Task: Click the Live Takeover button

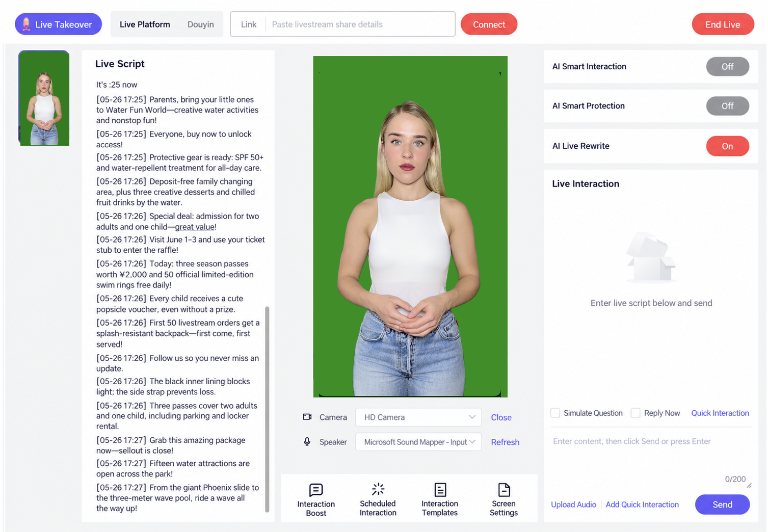Action: pos(58,24)
